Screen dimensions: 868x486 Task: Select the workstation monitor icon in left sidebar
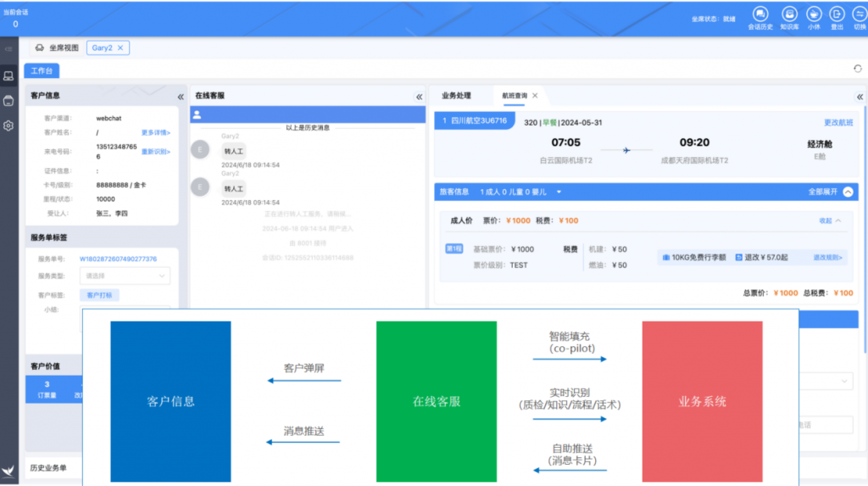[x=8, y=76]
